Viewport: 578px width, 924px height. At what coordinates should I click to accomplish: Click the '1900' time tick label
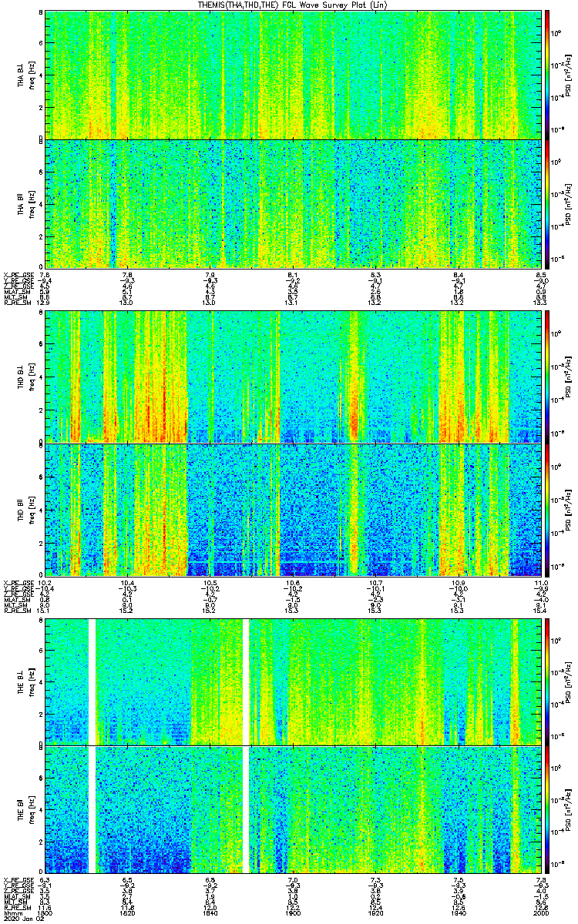pyautogui.click(x=292, y=914)
